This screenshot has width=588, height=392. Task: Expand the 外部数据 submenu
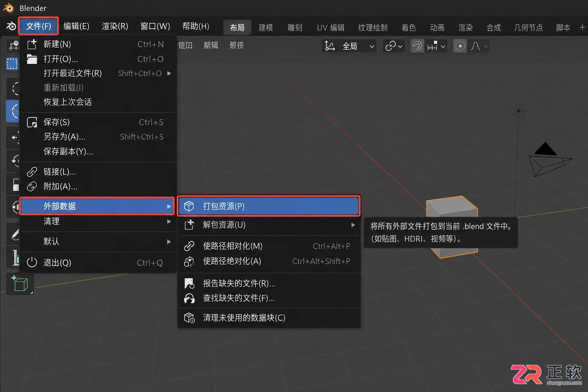(98, 206)
